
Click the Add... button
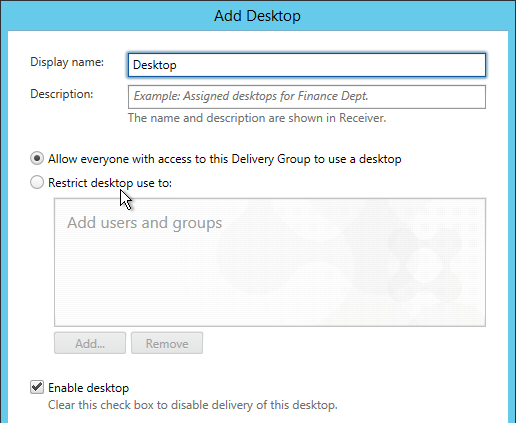click(x=90, y=343)
